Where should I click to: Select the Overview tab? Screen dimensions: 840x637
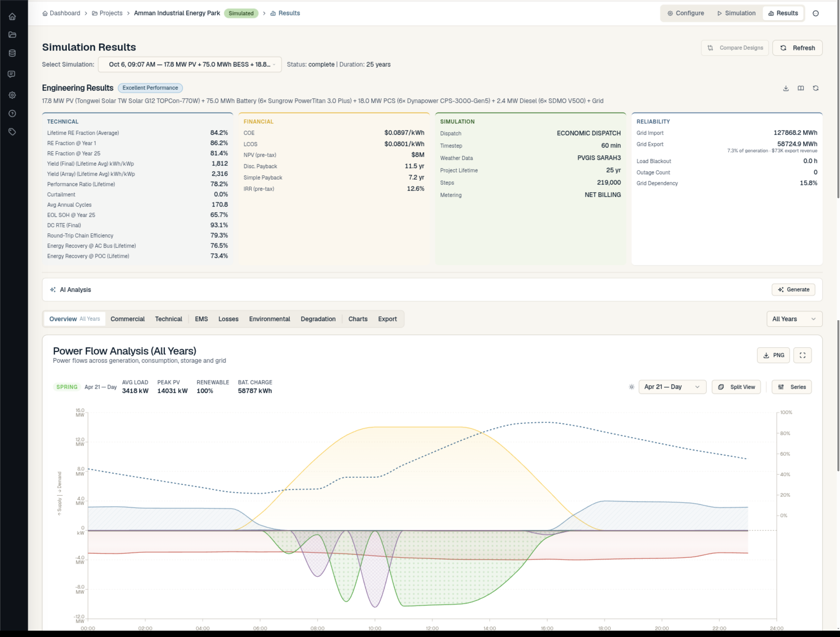click(74, 319)
